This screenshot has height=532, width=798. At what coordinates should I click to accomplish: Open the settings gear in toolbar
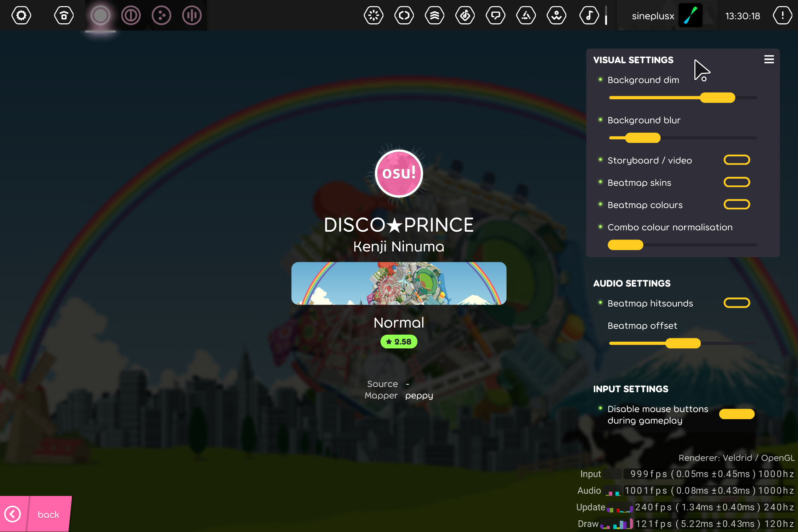21,16
